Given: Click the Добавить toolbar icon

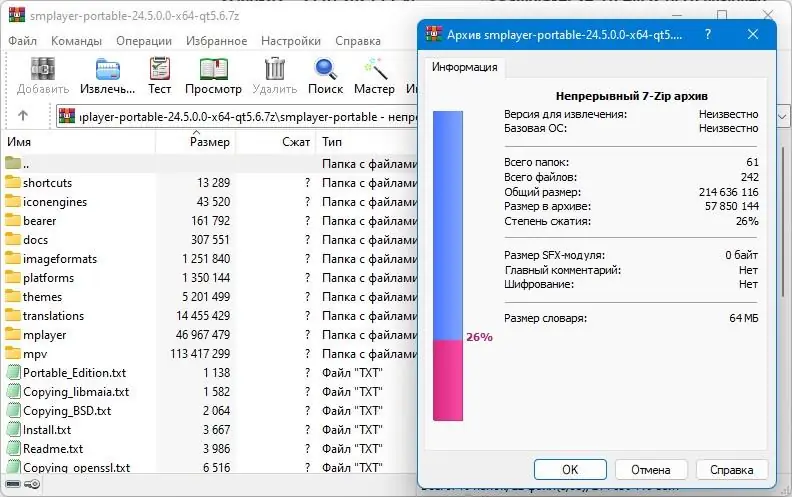Looking at the screenshot, I should (x=42, y=69).
